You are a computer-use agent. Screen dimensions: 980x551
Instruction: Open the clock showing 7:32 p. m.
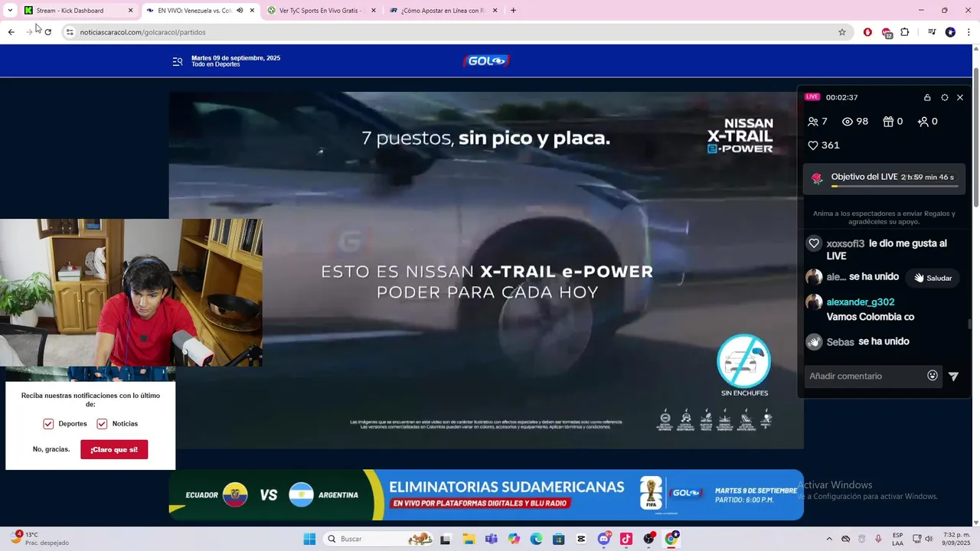tap(957, 539)
